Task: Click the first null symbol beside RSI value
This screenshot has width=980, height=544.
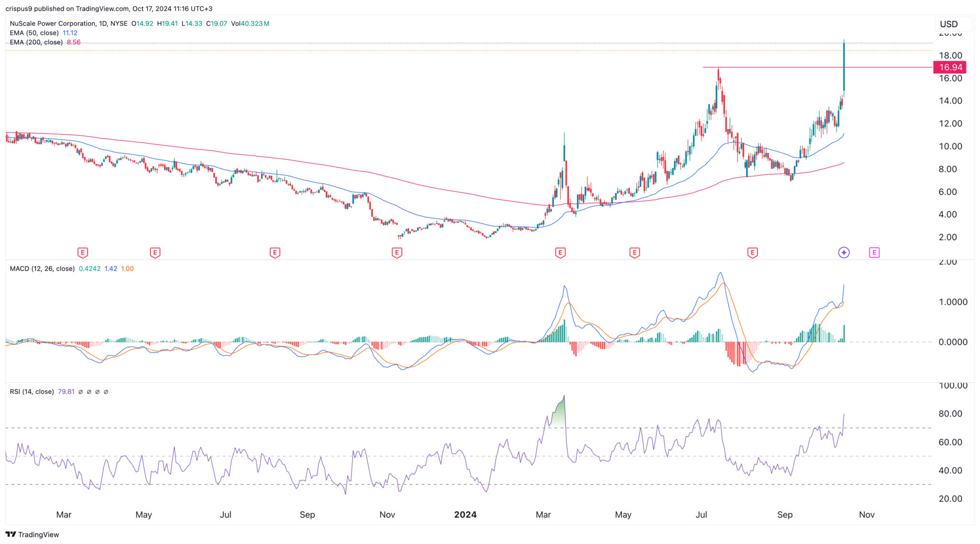Action: [x=80, y=392]
